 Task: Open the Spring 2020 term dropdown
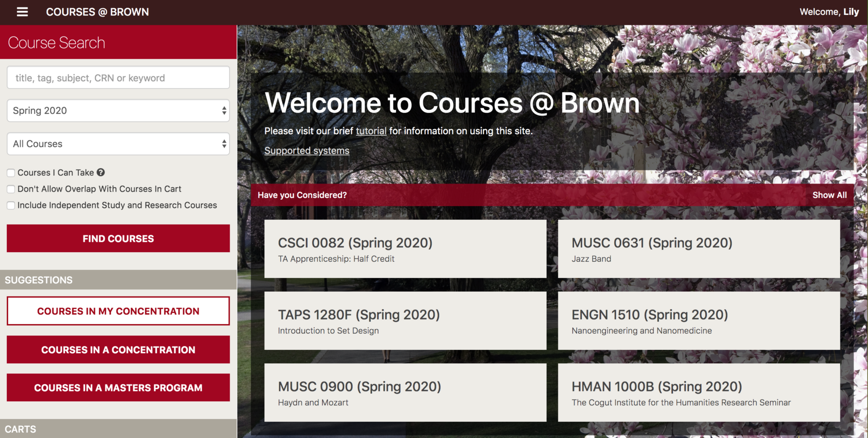pyautogui.click(x=118, y=111)
